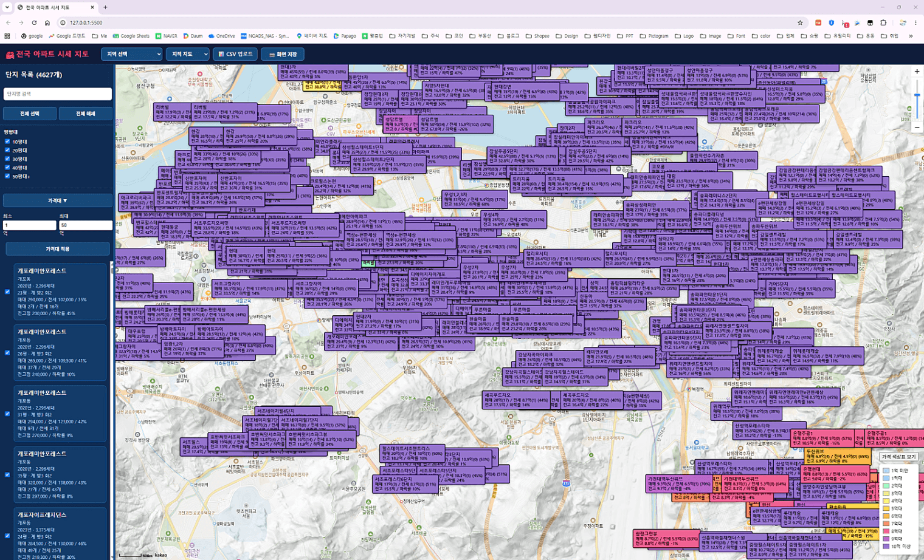Toggle checkbox for 개포래미안포레스트 26평 listing
The width and height of the screenshot is (924, 560).
(x=7, y=353)
